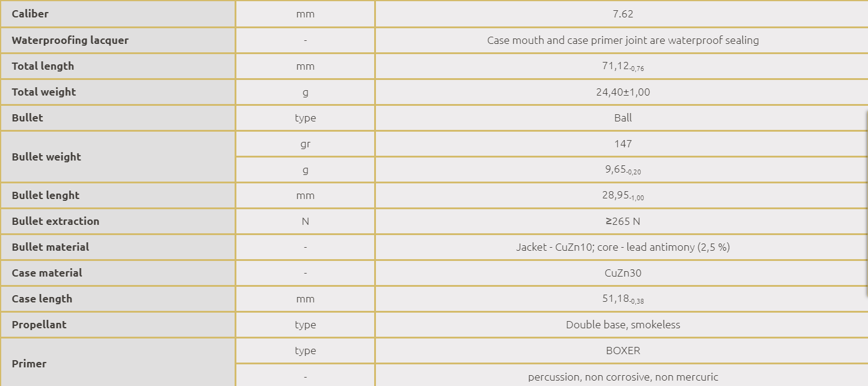Select the 7.62 caliber value

(x=623, y=14)
